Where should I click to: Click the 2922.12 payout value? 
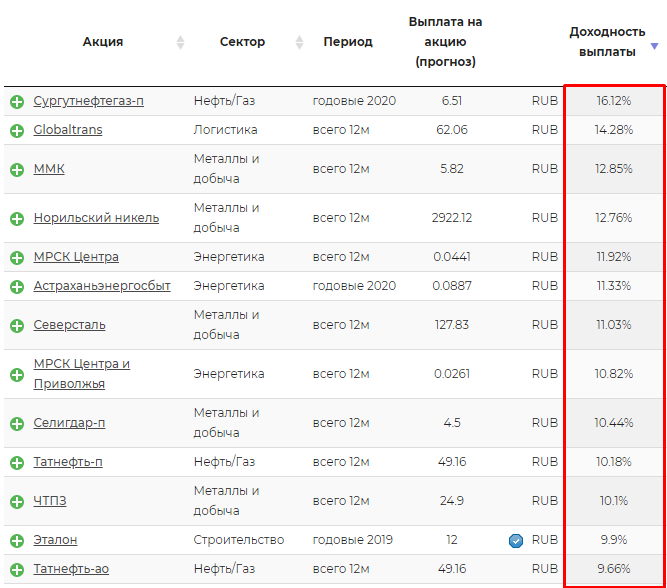[x=452, y=218]
